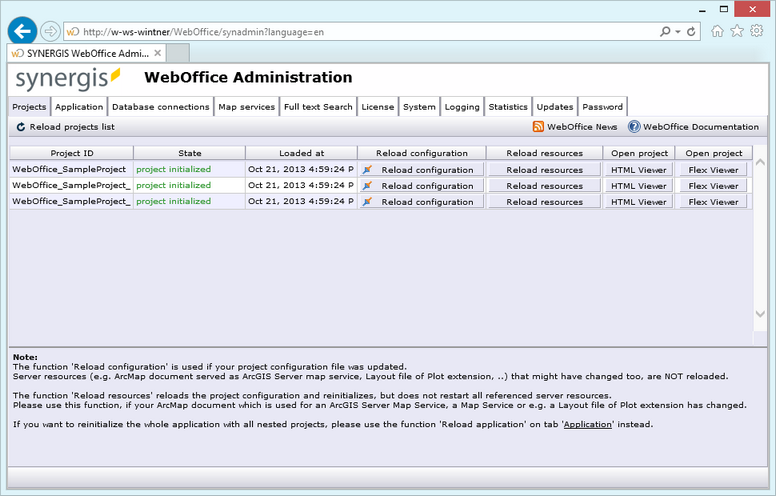Switch to the Application tab

tap(79, 107)
